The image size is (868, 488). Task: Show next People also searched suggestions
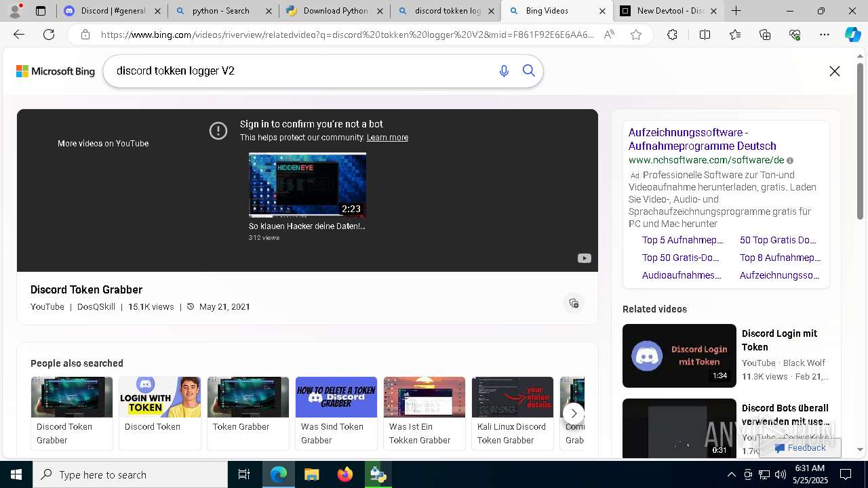(x=574, y=413)
